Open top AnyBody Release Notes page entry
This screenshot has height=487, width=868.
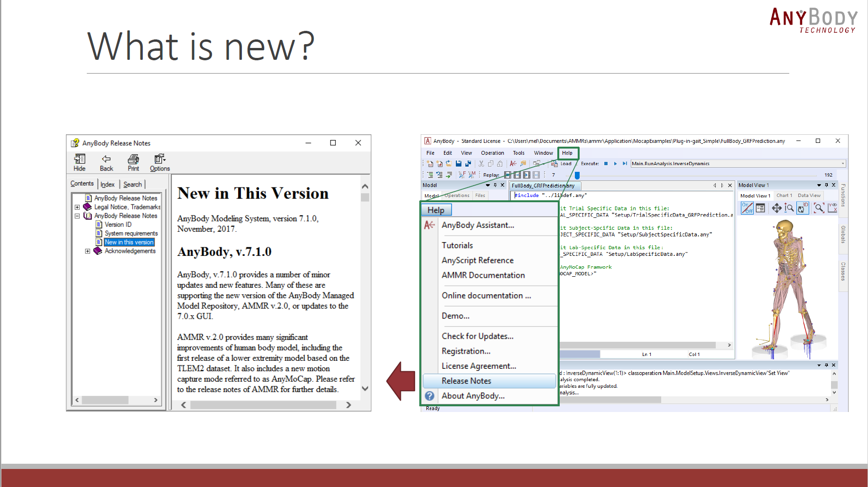point(126,198)
